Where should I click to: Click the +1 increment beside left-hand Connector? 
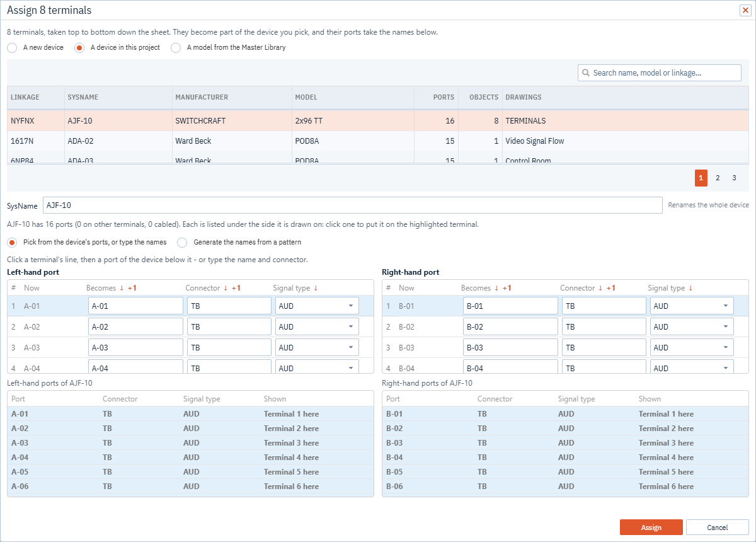(x=236, y=288)
